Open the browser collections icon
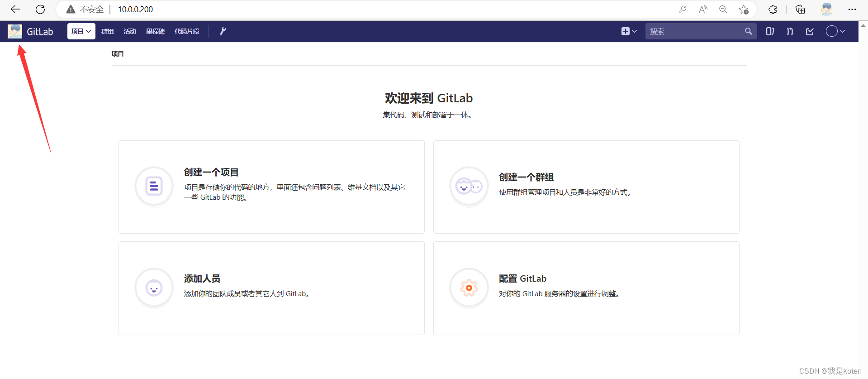This screenshot has height=379, width=868. (x=800, y=9)
